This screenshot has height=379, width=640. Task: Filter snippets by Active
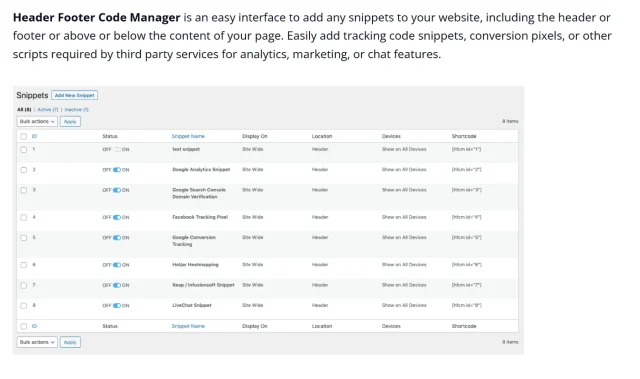coord(48,109)
